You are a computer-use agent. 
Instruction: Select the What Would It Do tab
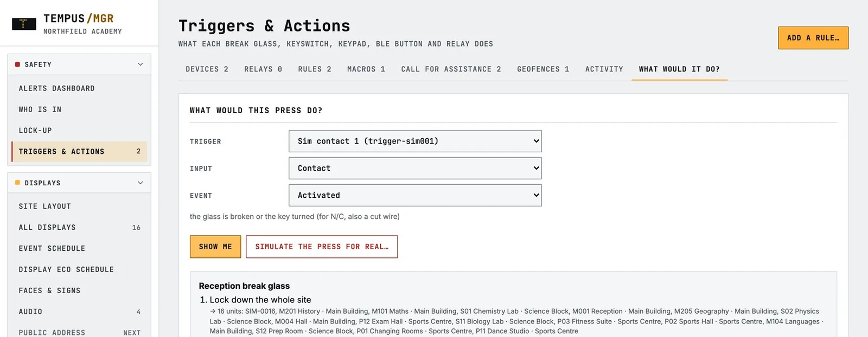point(679,69)
